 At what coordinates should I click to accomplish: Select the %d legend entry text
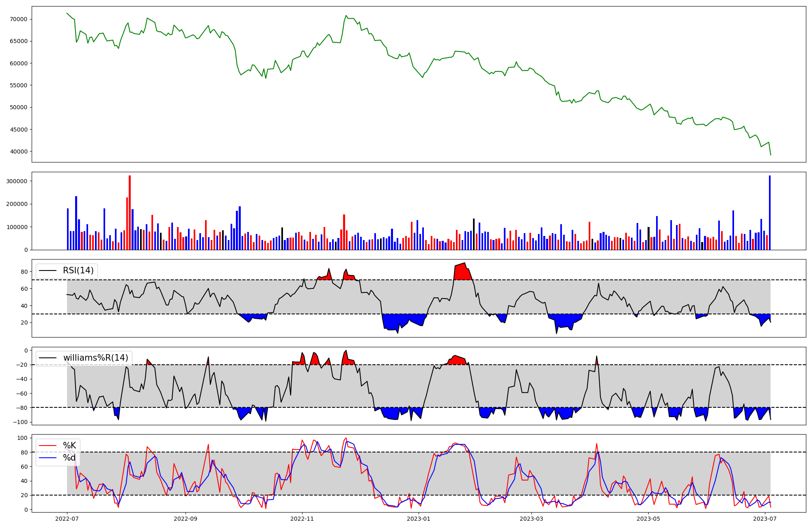69,458
